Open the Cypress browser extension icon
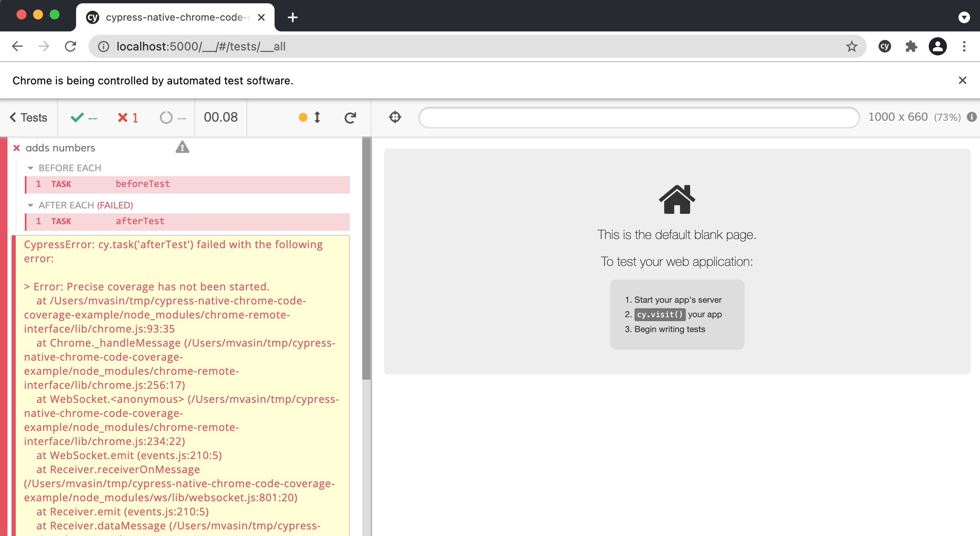This screenshot has height=536, width=980. (884, 46)
